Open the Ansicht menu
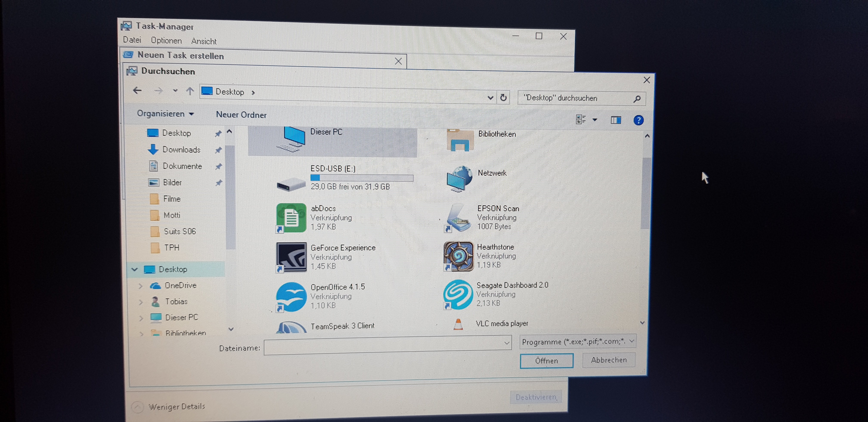The height and width of the screenshot is (422, 868). click(x=203, y=41)
